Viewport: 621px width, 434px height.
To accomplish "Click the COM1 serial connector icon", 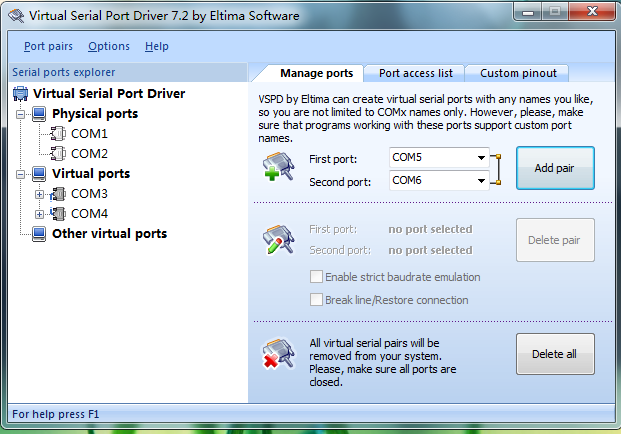I will tap(58, 133).
